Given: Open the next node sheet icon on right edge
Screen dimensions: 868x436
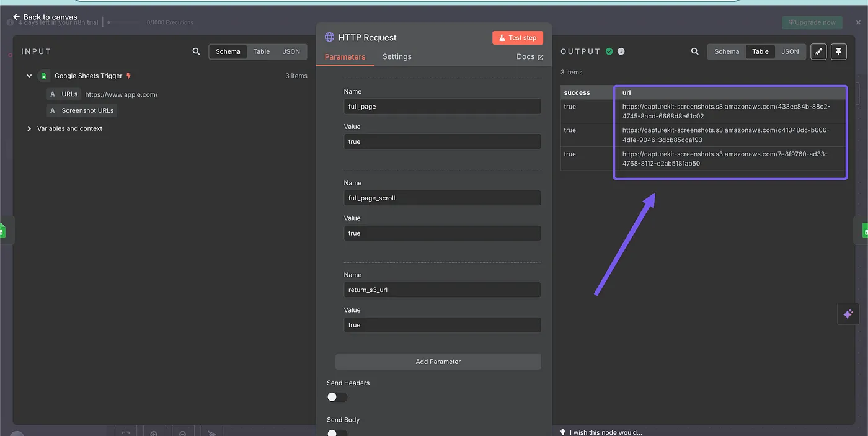Looking at the screenshot, I should click(x=864, y=231).
